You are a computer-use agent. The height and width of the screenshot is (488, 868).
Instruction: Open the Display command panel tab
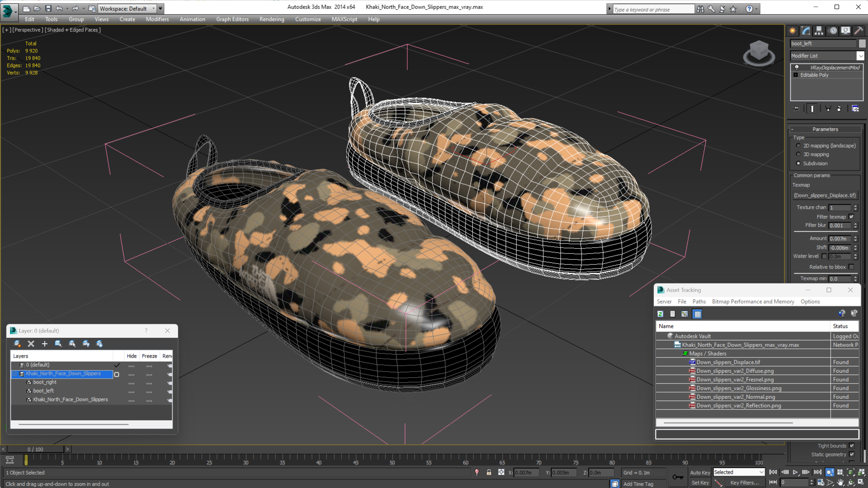pos(845,31)
